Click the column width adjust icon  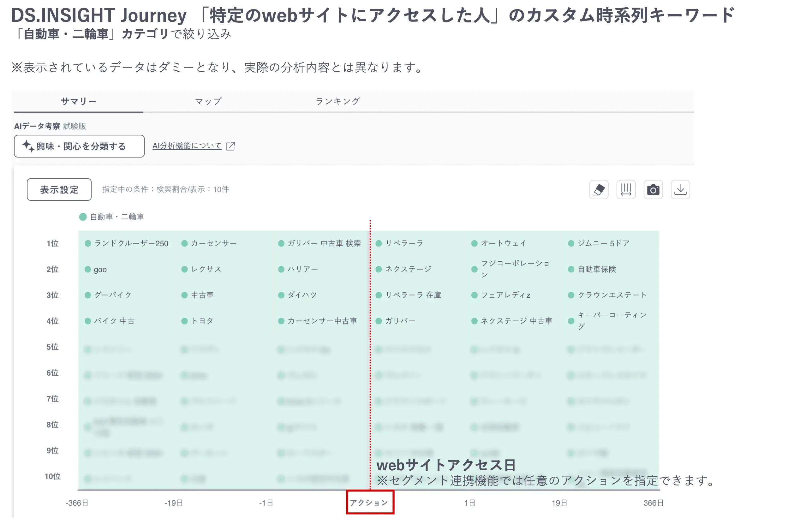coord(626,189)
